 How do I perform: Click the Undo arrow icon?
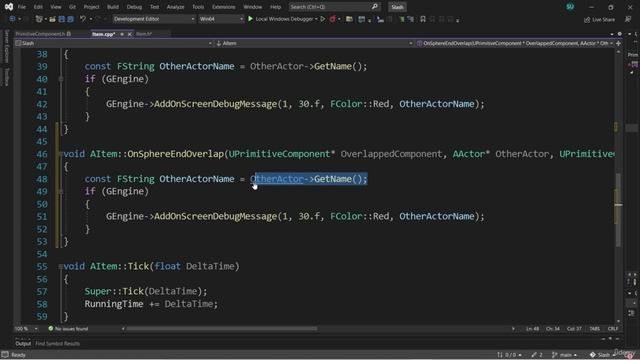click(x=83, y=19)
